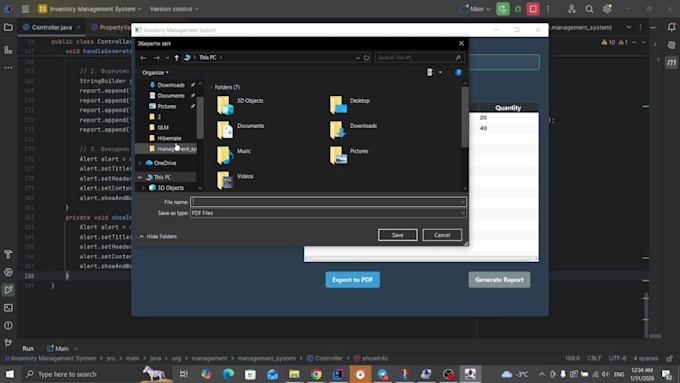
Task: Click the CRLF line separator in status bar
Action: (594, 358)
